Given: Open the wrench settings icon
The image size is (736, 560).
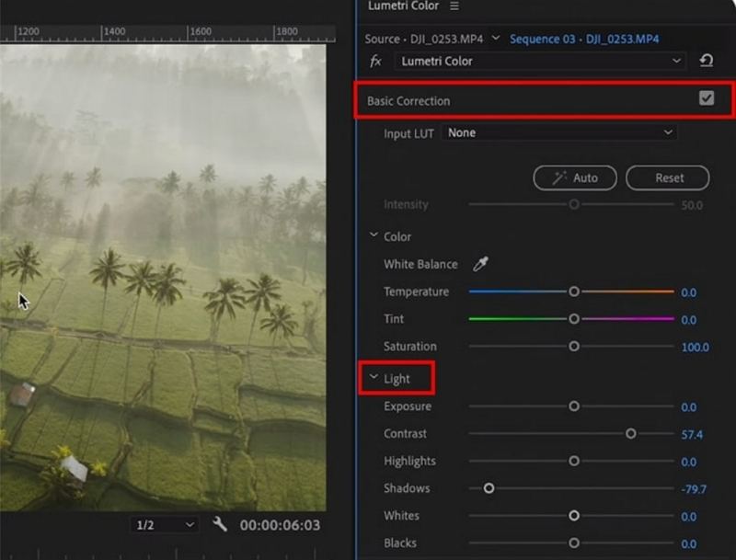Looking at the screenshot, I should (220, 524).
